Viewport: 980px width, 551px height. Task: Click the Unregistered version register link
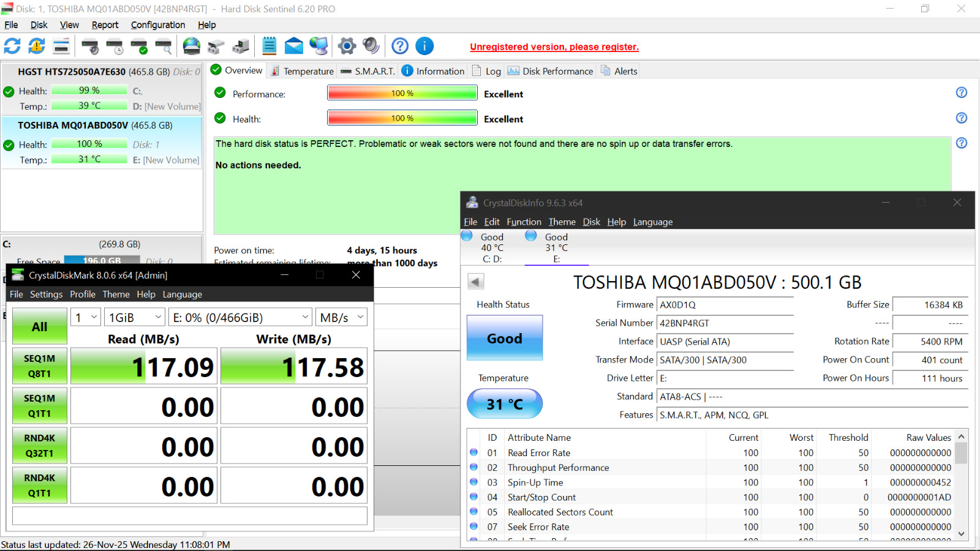[x=554, y=47]
